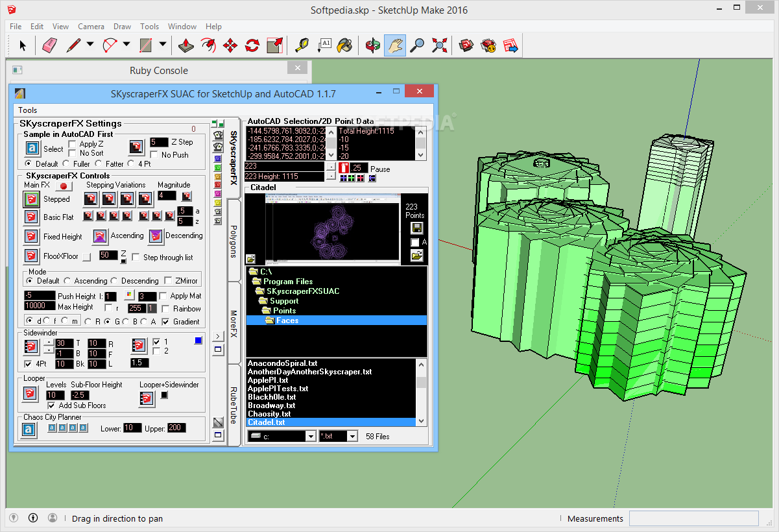Open the Apply Mat color picker button
Image resolution: width=779 pixels, height=532 pixels.
[128, 296]
